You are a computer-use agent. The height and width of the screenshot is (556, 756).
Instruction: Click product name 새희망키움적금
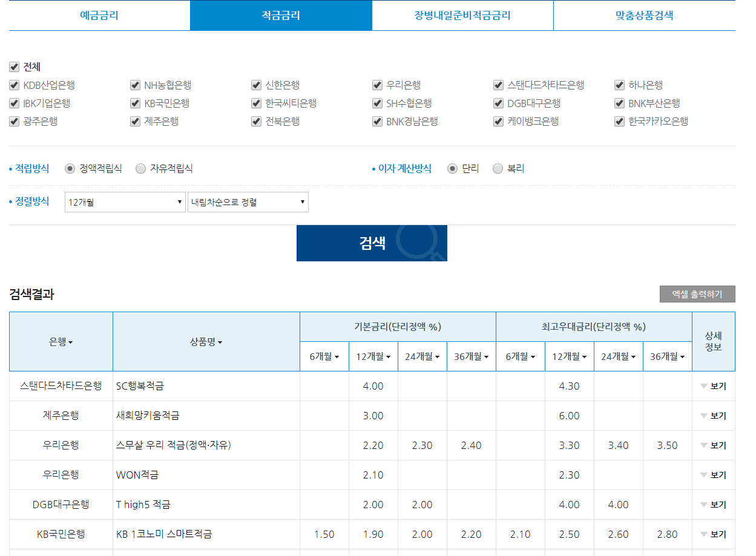(148, 416)
